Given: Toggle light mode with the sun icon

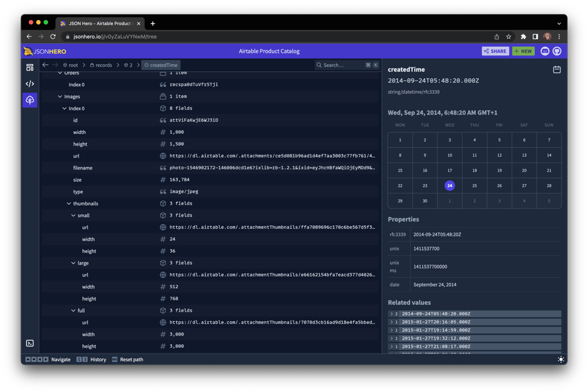Looking at the screenshot, I should (561, 359).
